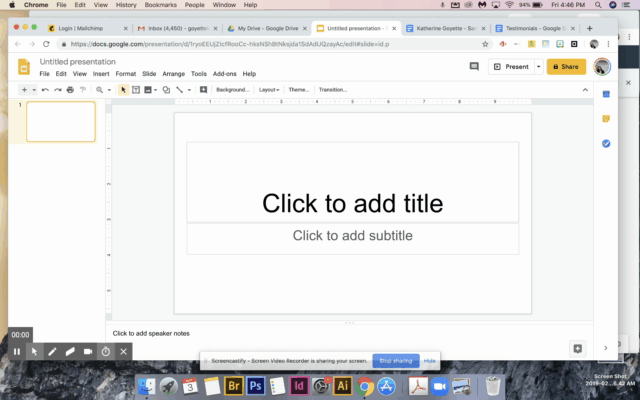640x400 pixels.
Task: Open Photoshop from the Dock
Action: [x=256, y=386]
